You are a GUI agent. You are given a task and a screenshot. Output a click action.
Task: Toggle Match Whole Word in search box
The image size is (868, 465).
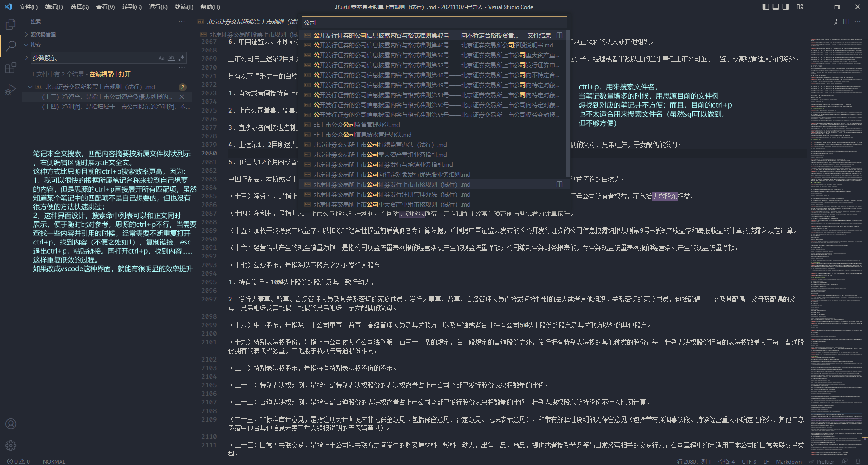click(x=171, y=58)
